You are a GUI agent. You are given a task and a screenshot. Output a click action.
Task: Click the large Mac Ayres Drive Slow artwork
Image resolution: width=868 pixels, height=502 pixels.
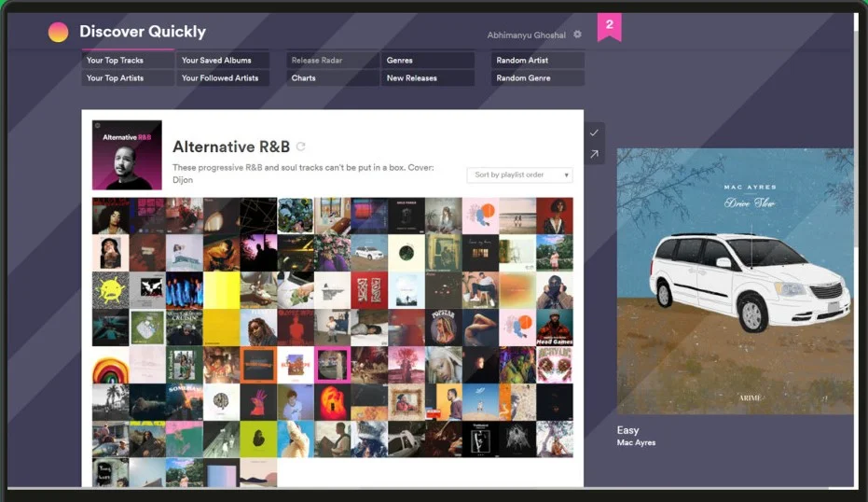(x=735, y=281)
